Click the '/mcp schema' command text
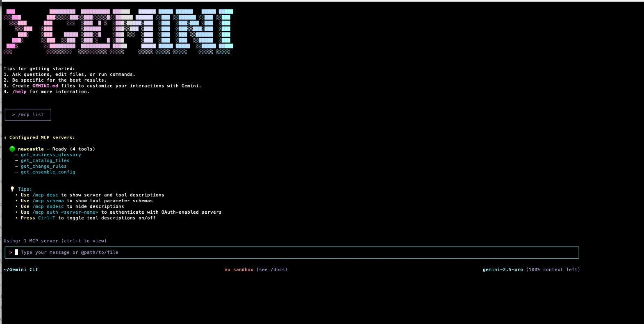 48,201
